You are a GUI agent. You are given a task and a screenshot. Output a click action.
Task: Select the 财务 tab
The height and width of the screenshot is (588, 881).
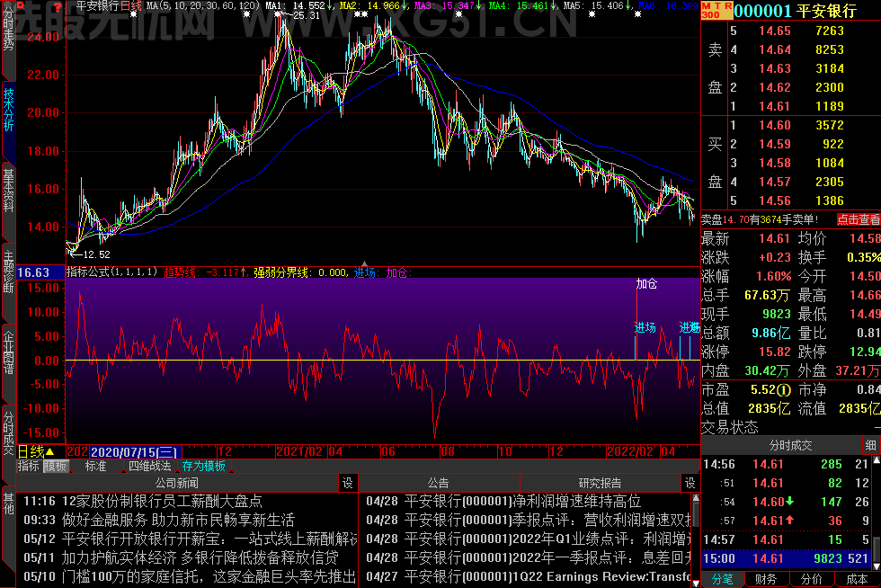pyautogui.click(x=766, y=580)
